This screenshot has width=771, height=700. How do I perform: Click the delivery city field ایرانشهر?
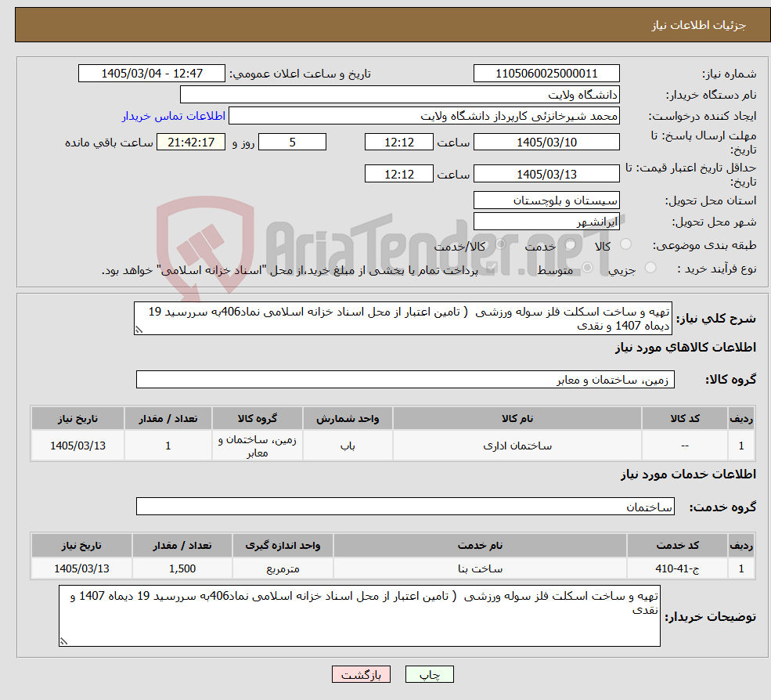click(x=546, y=222)
